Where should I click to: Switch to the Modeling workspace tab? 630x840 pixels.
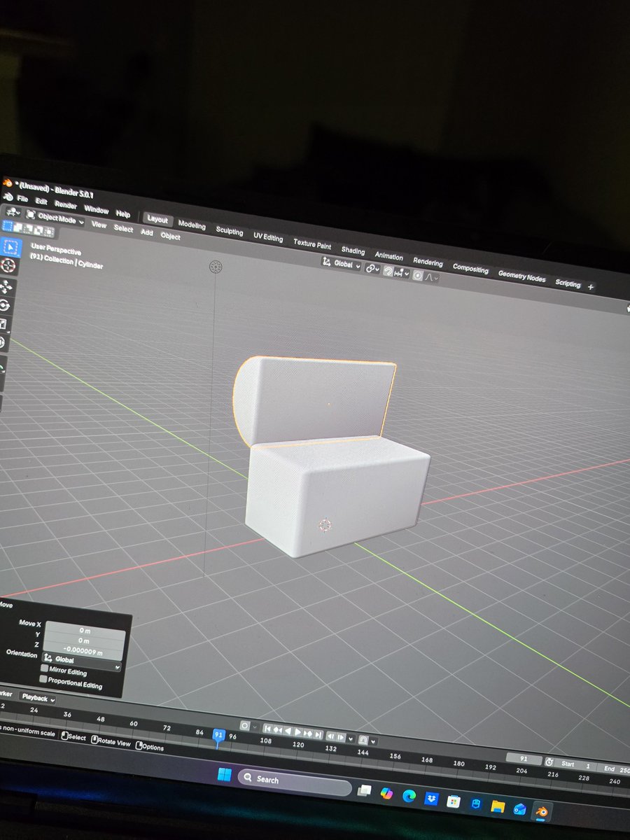coord(192,225)
